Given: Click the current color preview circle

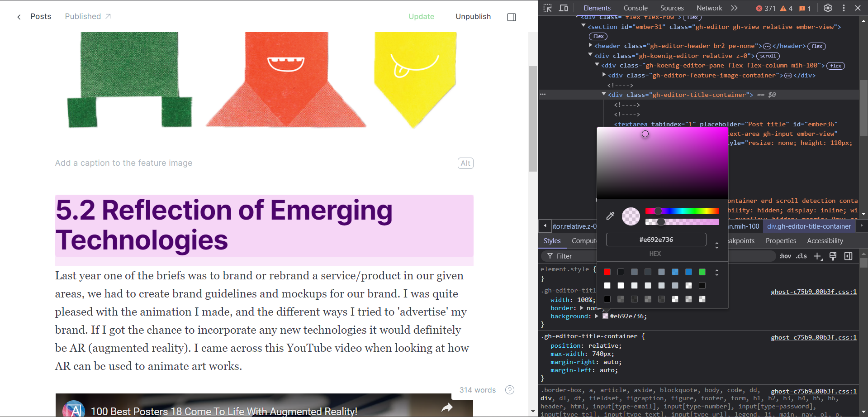Looking at the screenshot, I should coord(631,216).
